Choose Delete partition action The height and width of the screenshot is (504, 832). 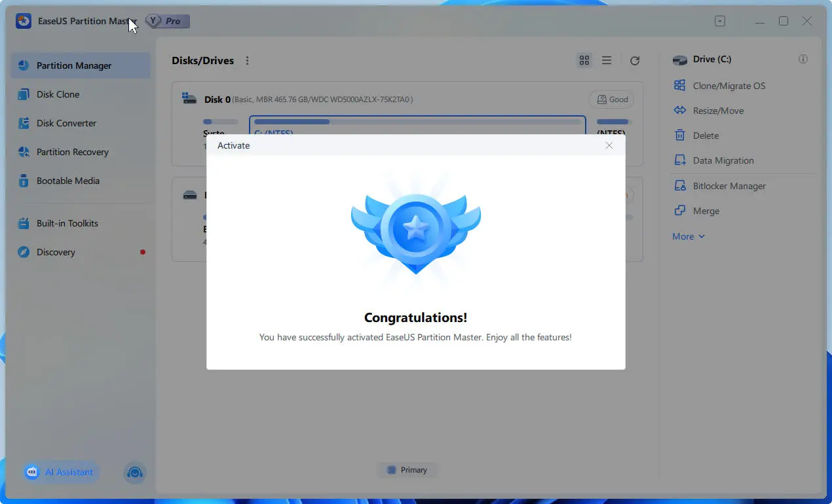[x=706, y=135]
